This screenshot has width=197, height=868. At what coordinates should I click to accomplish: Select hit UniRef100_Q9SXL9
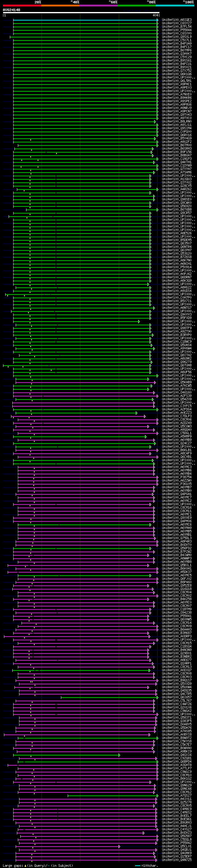click(x=177, y=37)
